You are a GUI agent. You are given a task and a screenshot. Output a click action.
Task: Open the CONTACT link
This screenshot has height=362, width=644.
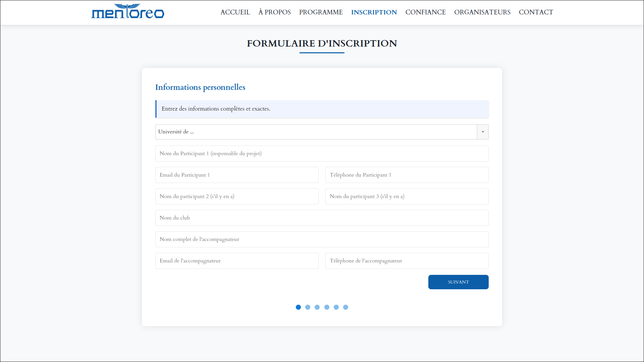click(x=536, y=12)
